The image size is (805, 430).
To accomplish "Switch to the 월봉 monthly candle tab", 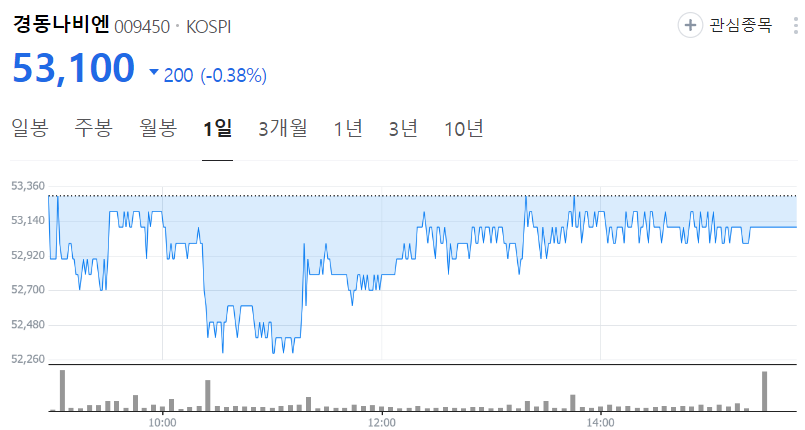I will pos(158,128).
